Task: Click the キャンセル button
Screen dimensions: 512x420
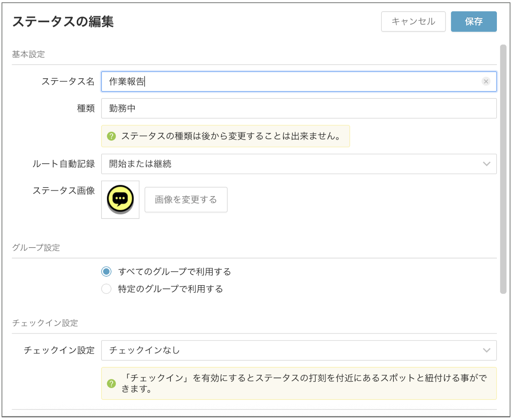Action: pos(413,21)
